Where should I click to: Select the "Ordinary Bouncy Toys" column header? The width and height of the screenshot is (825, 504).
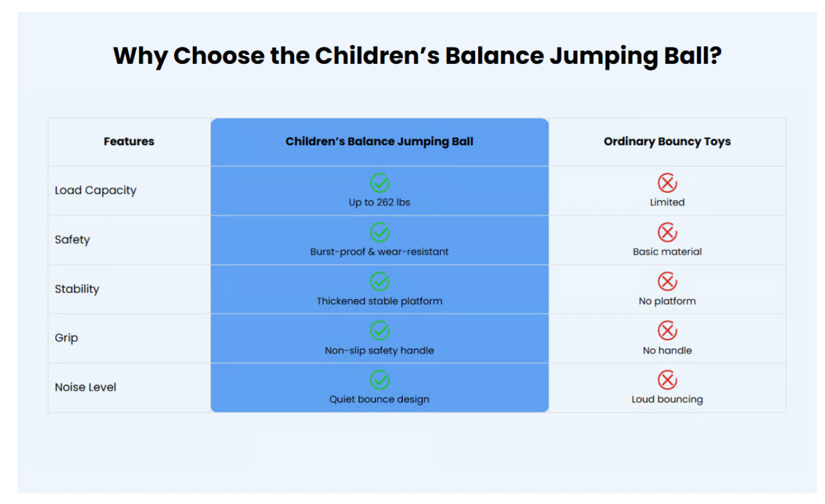tap(667, 141)
